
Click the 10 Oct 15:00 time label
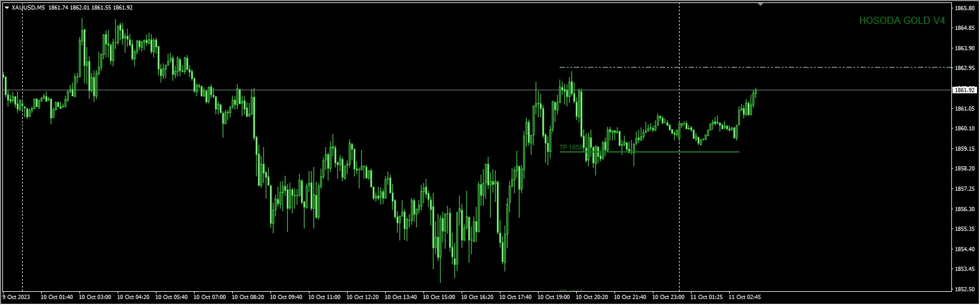(x=439, y=297)
